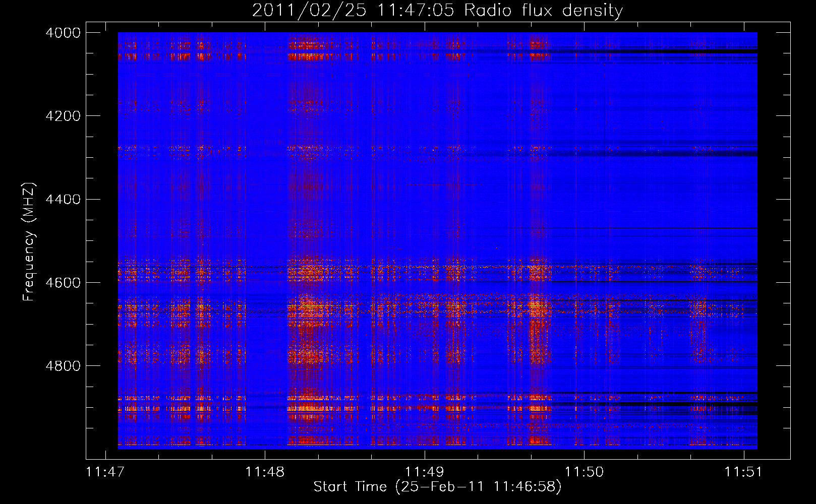Screen dimensions: 816x504
Task: Click the 'Start Time (25-Feb-11 11:46:58)' label
Action: [437, 487]
